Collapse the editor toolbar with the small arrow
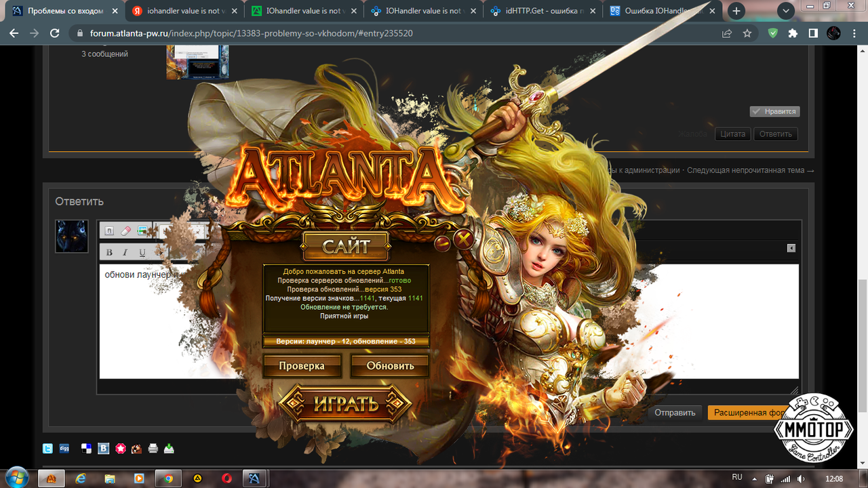Image resolution: width=868 pixels, height=488 pixels. (791, 248)
